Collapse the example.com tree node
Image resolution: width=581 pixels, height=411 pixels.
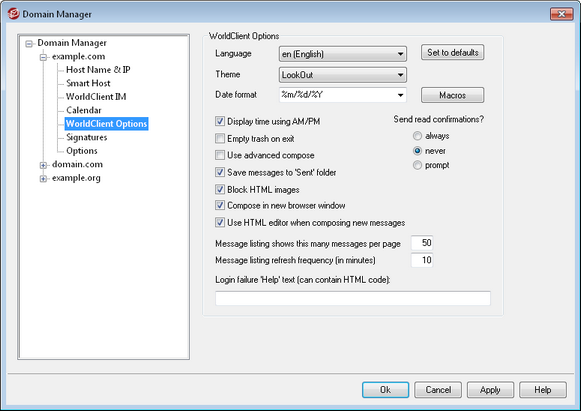tap(43, 57)
